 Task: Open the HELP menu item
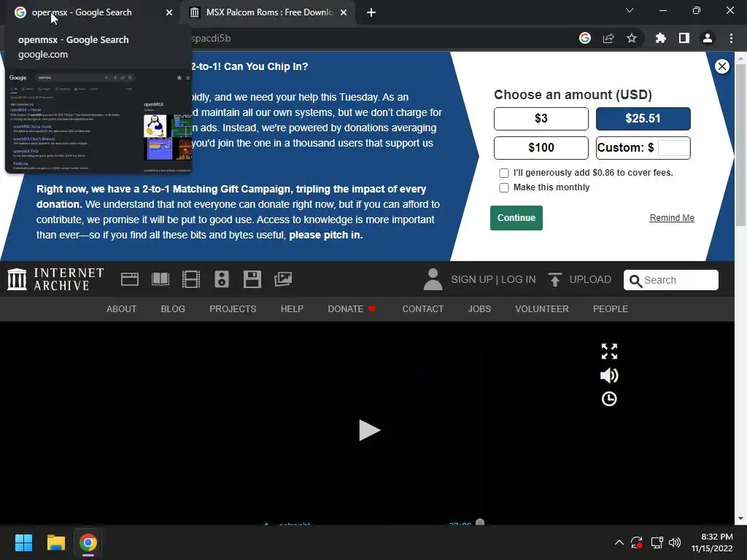click(x=292, y=309)
